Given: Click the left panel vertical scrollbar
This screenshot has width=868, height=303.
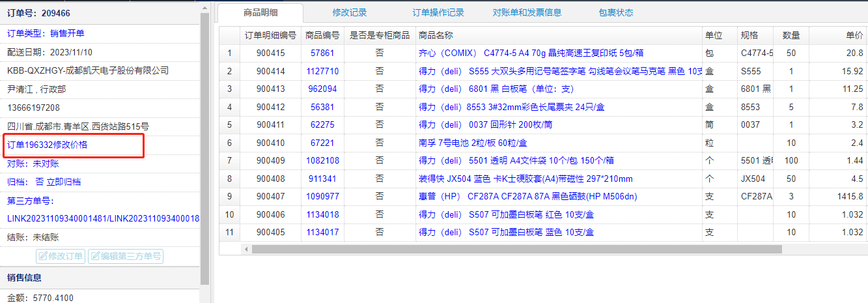Looking at the screenshot, I should (204, 150).
